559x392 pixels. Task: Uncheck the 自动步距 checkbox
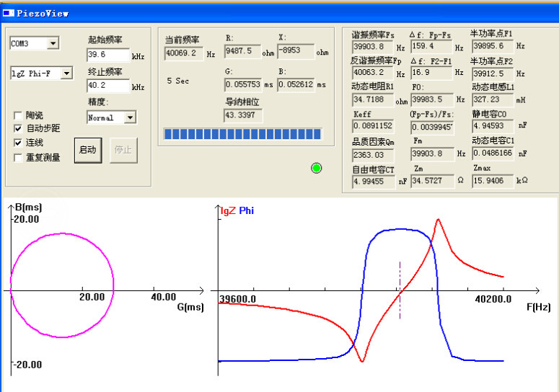click(x=17, y=128)
